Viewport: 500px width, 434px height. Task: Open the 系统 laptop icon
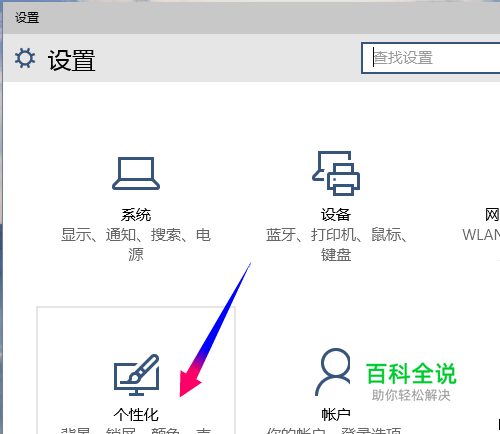coord(136,173)
